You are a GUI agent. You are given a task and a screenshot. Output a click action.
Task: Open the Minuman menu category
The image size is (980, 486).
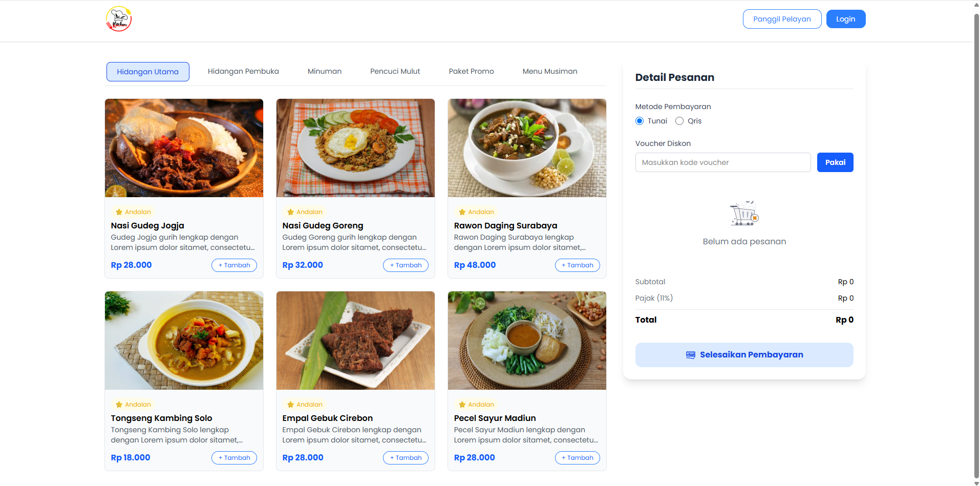click(324, 71)
